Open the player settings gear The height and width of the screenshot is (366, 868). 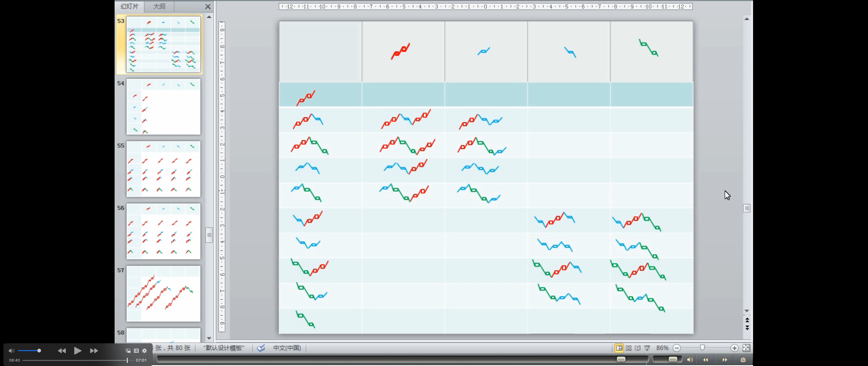[144, 351]
